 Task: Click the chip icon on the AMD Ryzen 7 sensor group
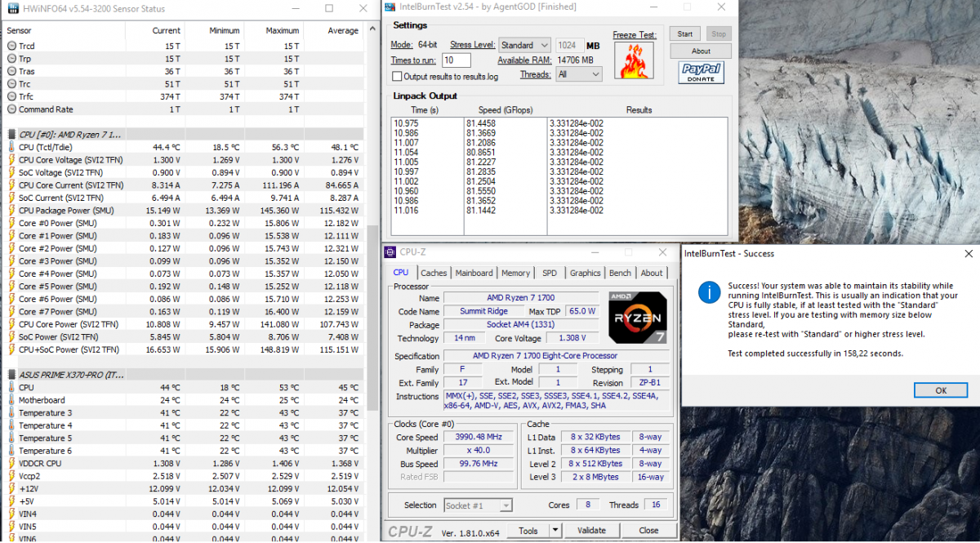[11, 134]
